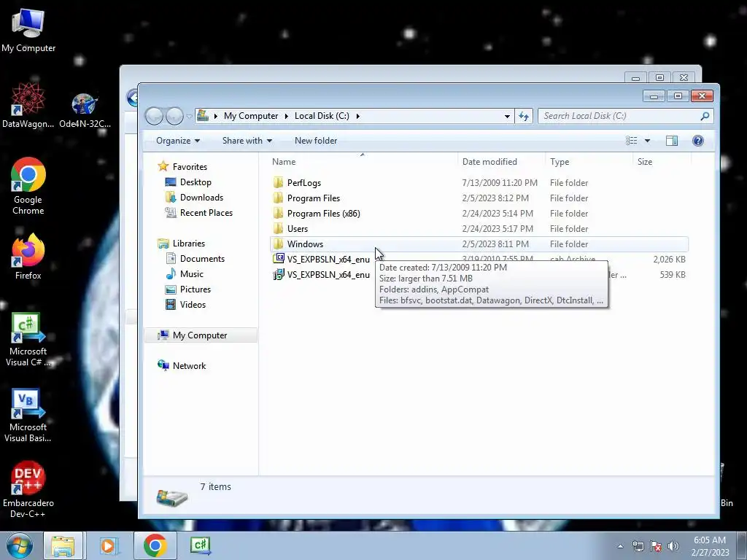Open the Ode4N-32C desktop shortcut
The image size is (747, 560).
(x=85, y=111)
